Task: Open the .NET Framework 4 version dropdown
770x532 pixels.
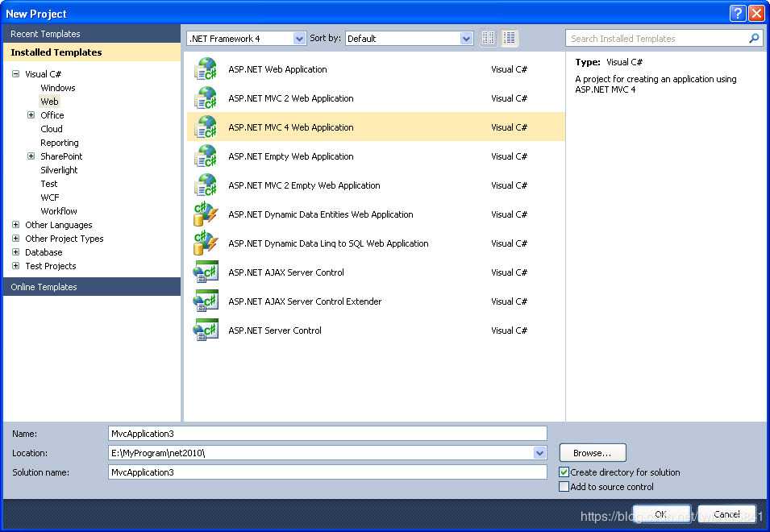Action: click(x=299, y=38)
